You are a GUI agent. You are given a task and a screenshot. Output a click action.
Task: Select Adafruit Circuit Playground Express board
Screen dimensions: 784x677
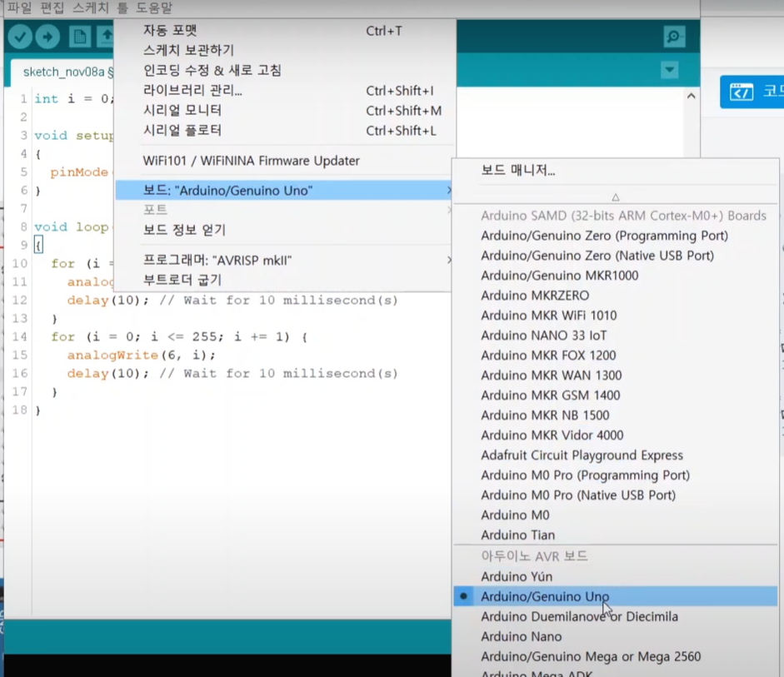[616, 455]
